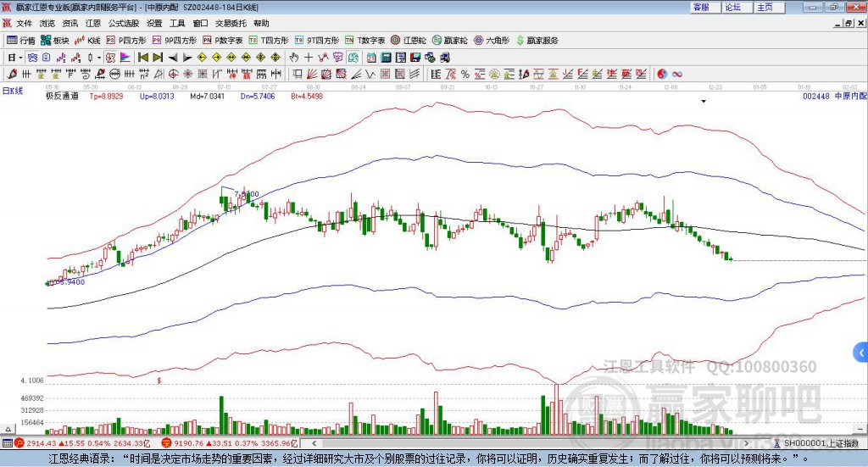Open the 赢家轮 wheel tool
Image resolution: width=868 pixels, height=467 pixels.
449,41
